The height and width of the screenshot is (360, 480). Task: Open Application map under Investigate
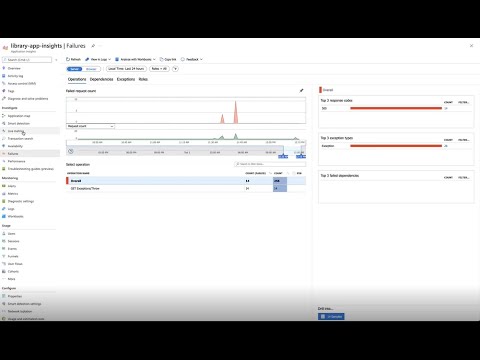click(19, 116)
